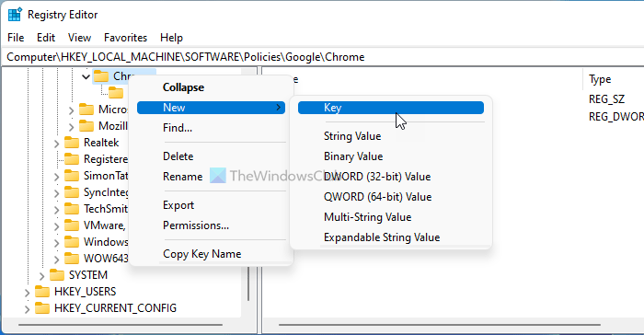Open the New submenu entry
Image resolution: width=644 pixels, height=335 pixels.
pos(211,108)
